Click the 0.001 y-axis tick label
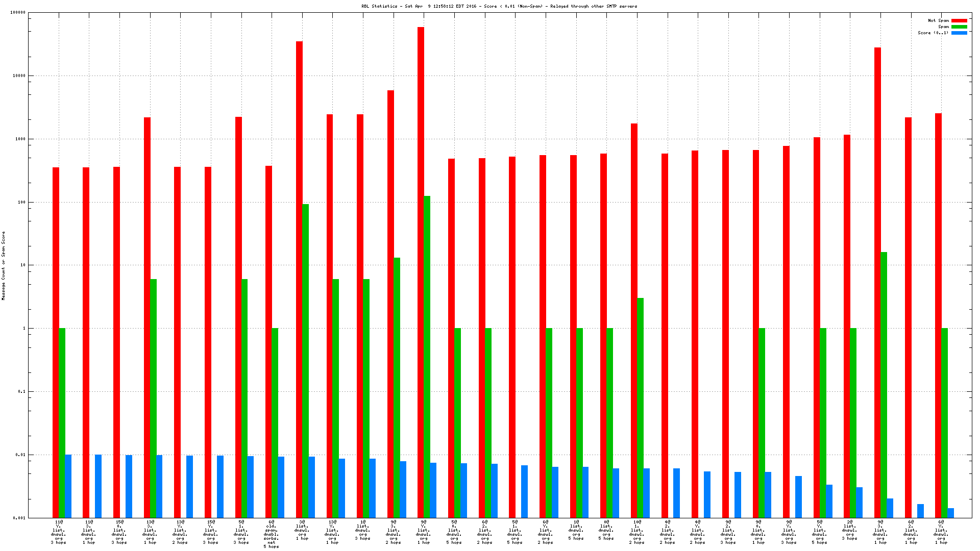 click(19, 518)
